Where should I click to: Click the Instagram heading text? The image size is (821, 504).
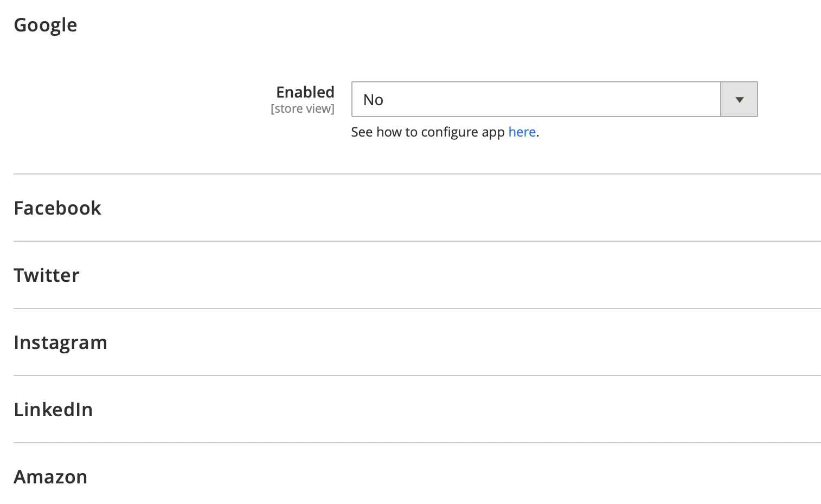(61, 343)
